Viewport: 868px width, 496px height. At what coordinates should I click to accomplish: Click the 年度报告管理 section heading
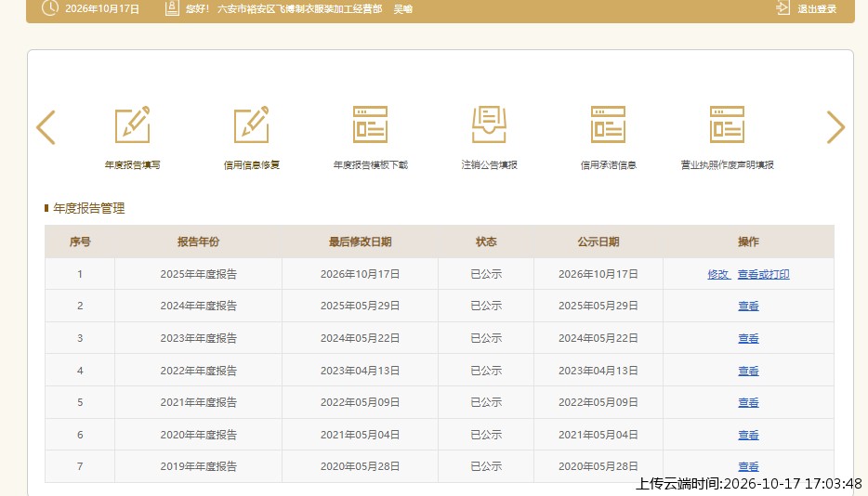coord(88,209)
